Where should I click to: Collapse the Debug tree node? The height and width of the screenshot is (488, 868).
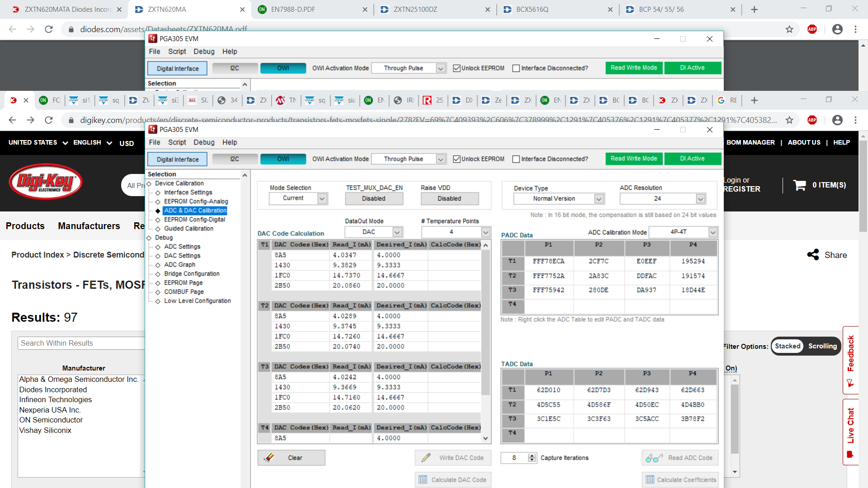click(149, 238)
